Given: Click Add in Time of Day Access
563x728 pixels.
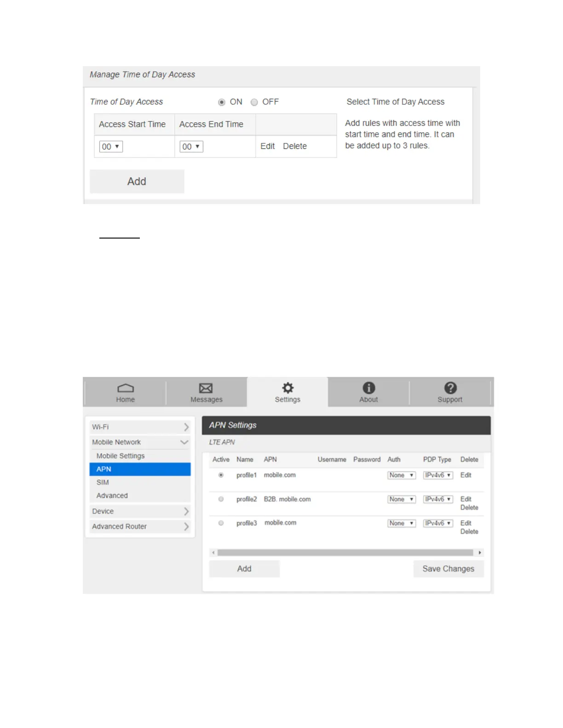Looking at the screenshot, I should pyautogui.click(x=137, y=182).
